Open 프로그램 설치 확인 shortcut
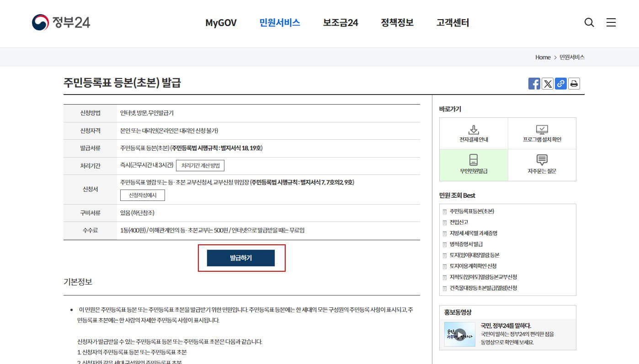This screenshot has height=364, width=639. (x=542, y=133)
